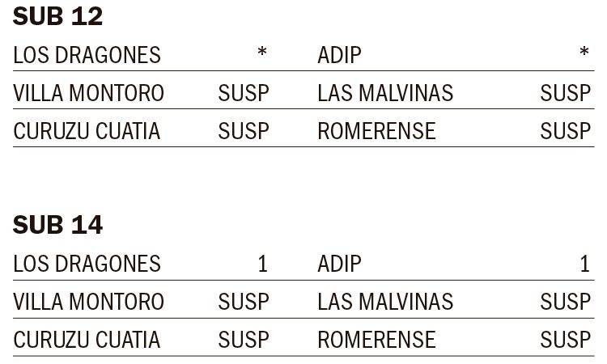This screenshot has height=364, width=607.
Task: Select LAS MALVINAS in the SUB 12 table
Action: (385, 93)
